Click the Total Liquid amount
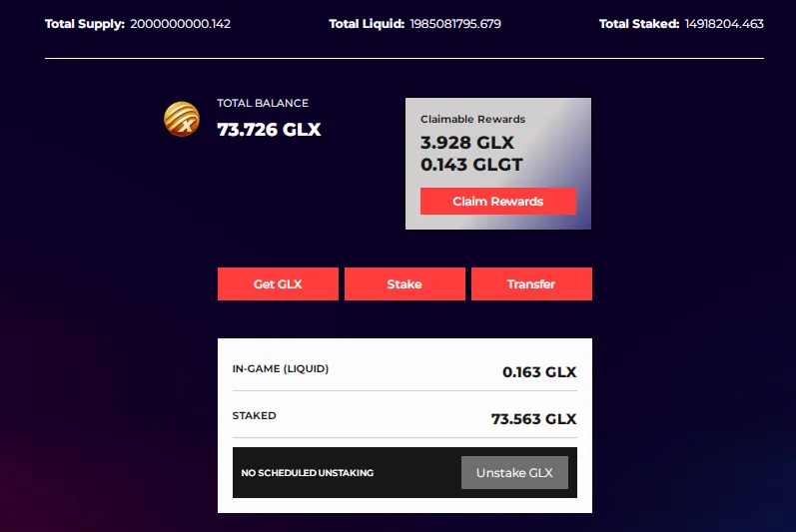796x532 pixels. (x=455, y=24)
